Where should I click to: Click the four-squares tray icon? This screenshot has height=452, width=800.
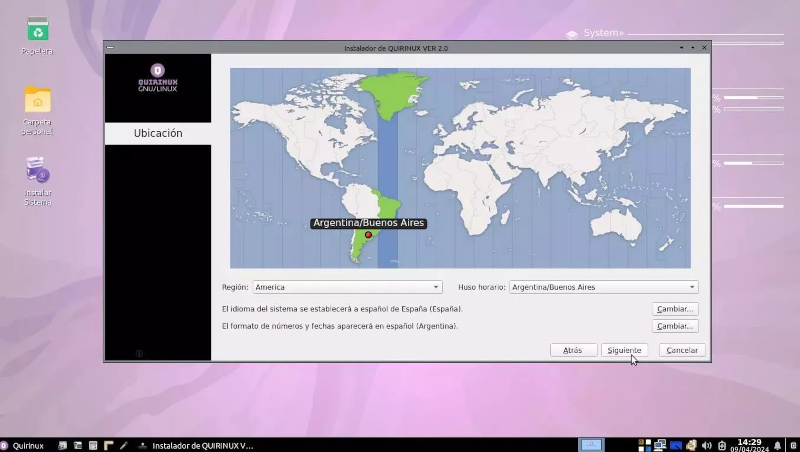tap(645, 445)
